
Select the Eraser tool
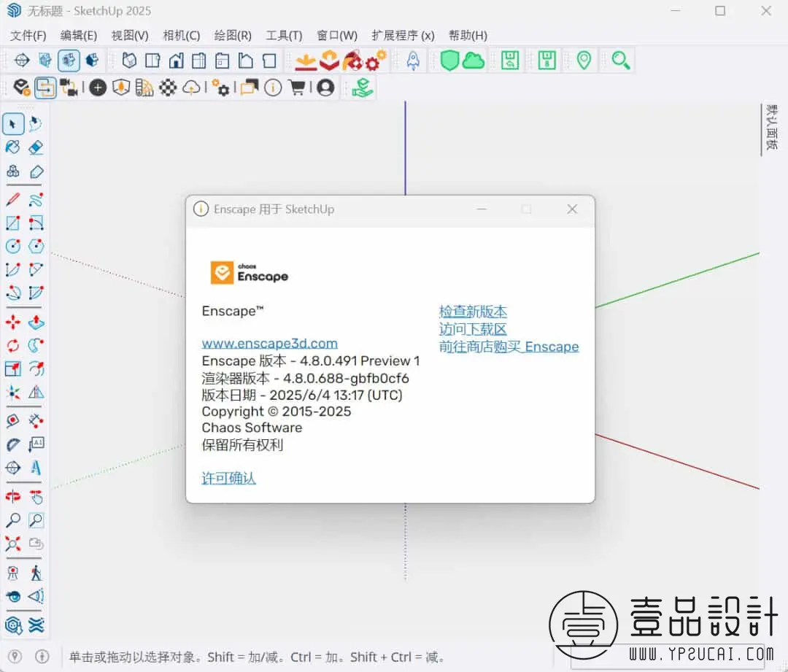36,147
